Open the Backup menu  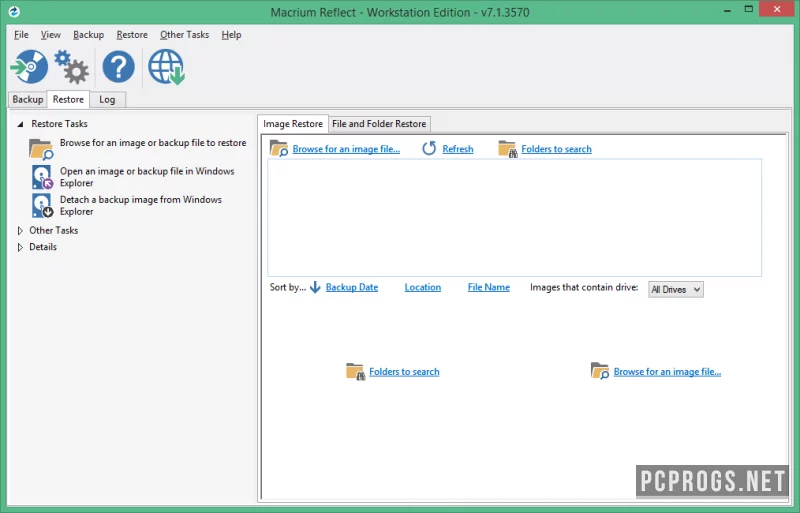tap(88, 35)
